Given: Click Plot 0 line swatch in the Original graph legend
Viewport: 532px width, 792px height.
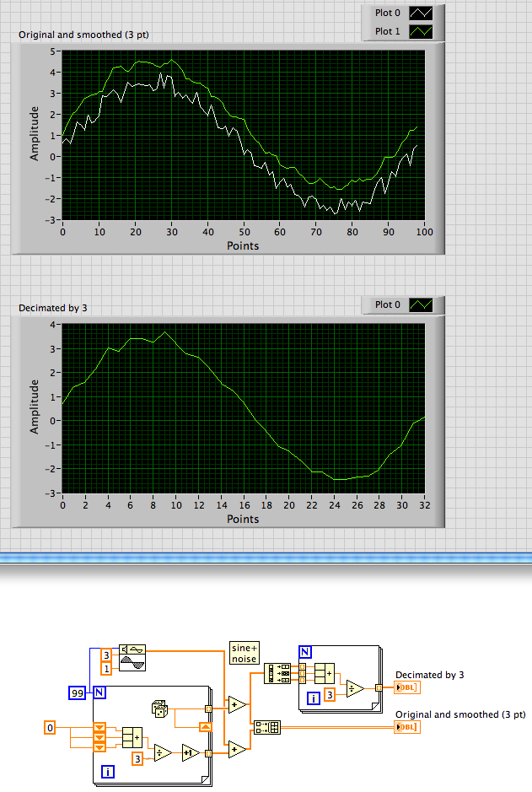Looking at the screenshot, I should [x=421, y=13].
